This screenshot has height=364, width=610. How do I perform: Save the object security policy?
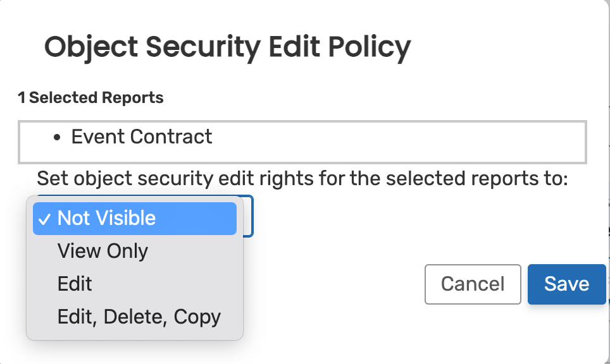click(566, 284)
